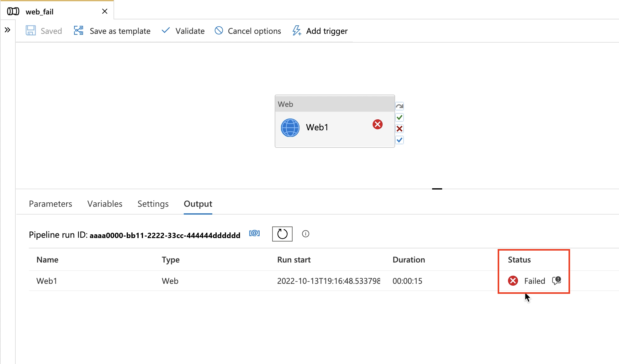This screenshot has height=364, width=619.
Task: Click the completion checkbox on Web1 activity
Action: pyautogui.click(x=399, y=140)
